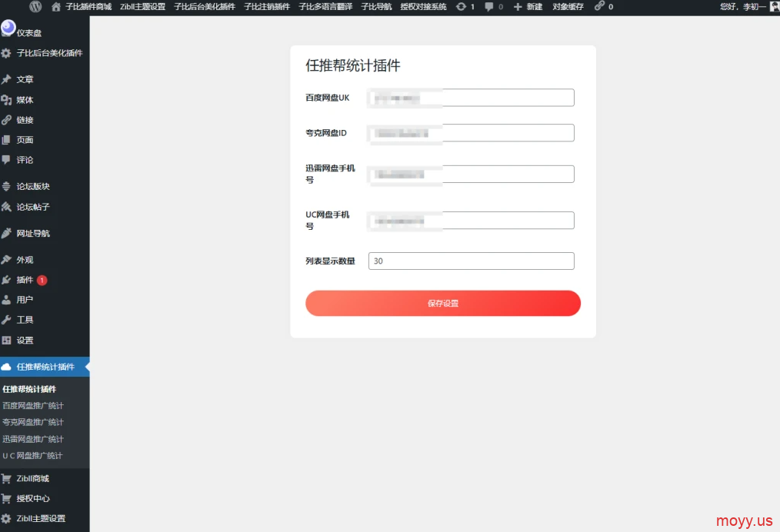Click the icon beside 网址导航
780x532 pixels.
click(6, 233)
